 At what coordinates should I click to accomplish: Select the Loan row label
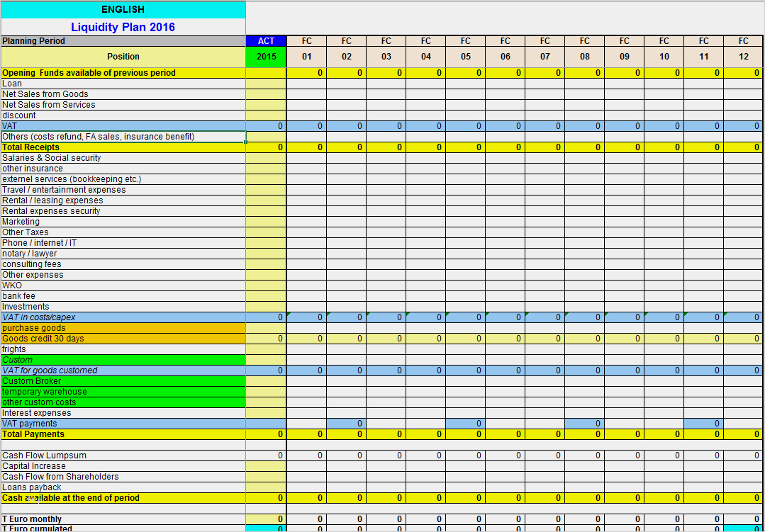[x=123, y=84]
